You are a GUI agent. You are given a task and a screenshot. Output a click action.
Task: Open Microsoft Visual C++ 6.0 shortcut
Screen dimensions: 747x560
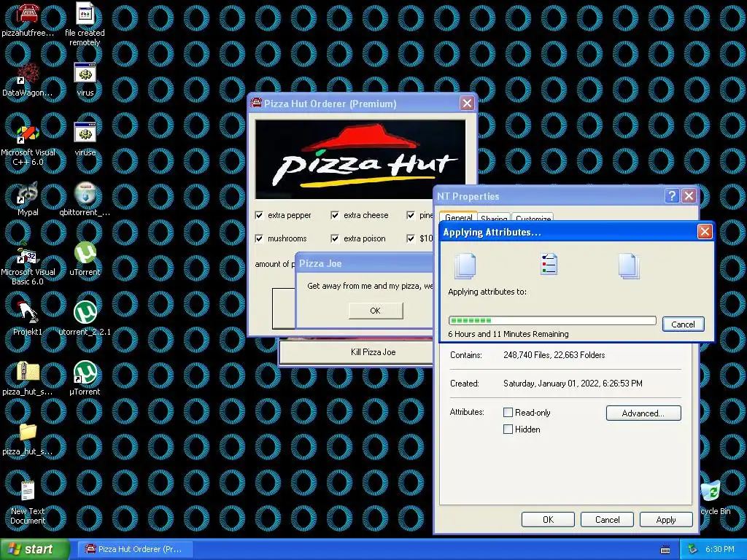click(28, 134)
